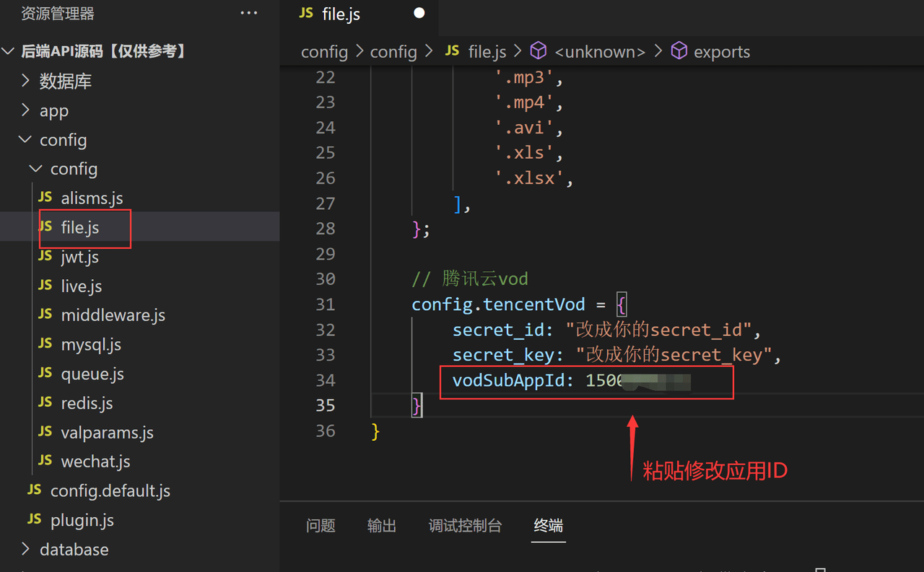
Task: Collapse the outer config folder
Action: click(25, 139)
